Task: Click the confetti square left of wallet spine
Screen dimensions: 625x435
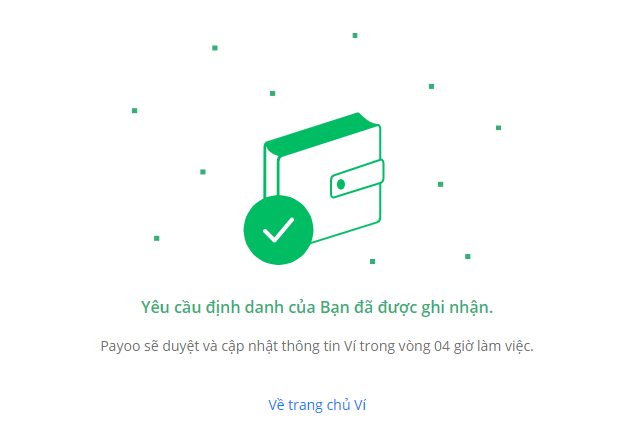Action: coord(203,172)
